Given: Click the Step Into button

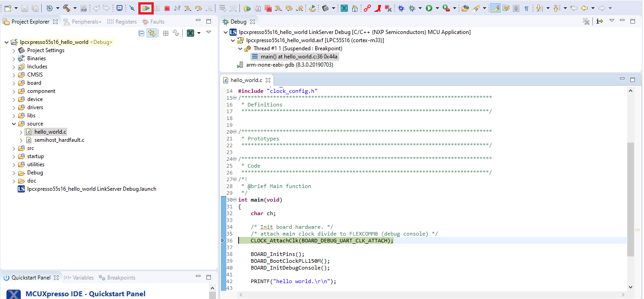Looking at the screenshot, I should pyautogui.click(x=187, y=8).
